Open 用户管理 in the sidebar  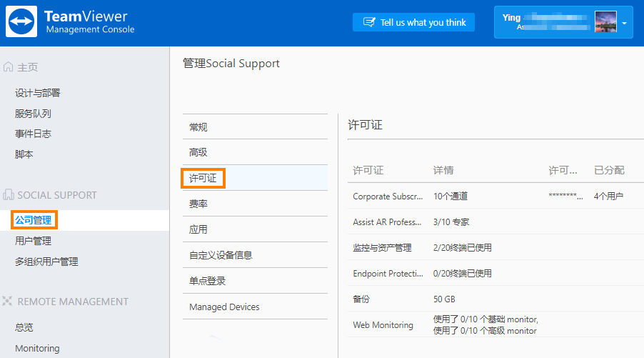click(34, 241)
